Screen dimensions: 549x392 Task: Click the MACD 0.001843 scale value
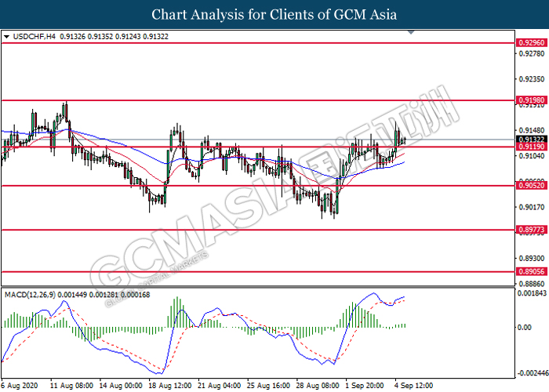click(x=533, y=293)
